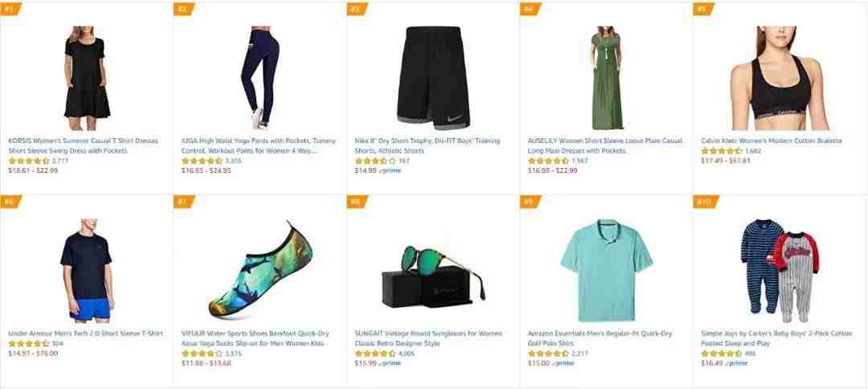Click the star rating for VIFUUR water shoes
This screenshot has width=868, height=389.
click(202, 354)
